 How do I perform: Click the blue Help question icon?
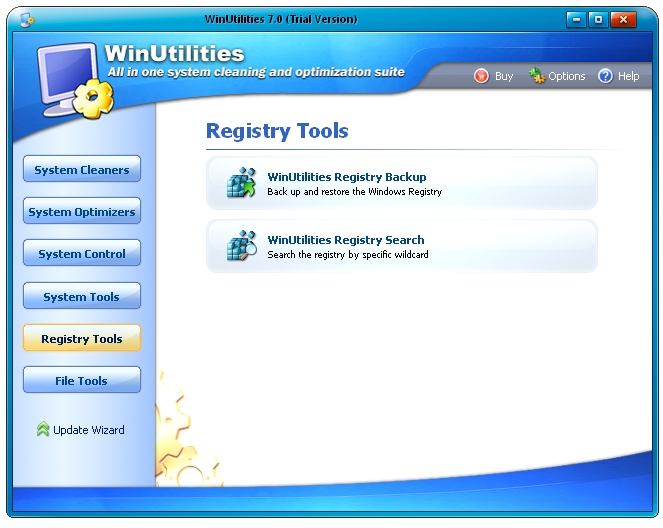coord(605,76)
